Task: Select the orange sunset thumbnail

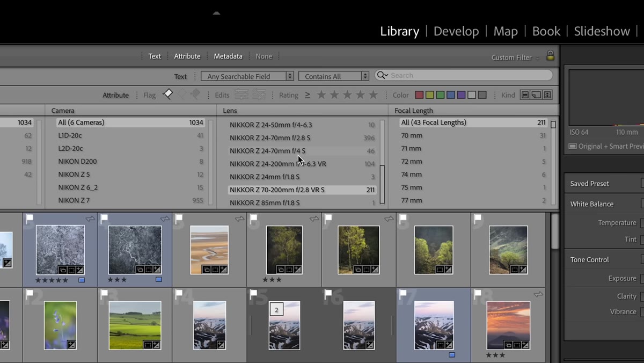Action: click(x=508, y=325)
